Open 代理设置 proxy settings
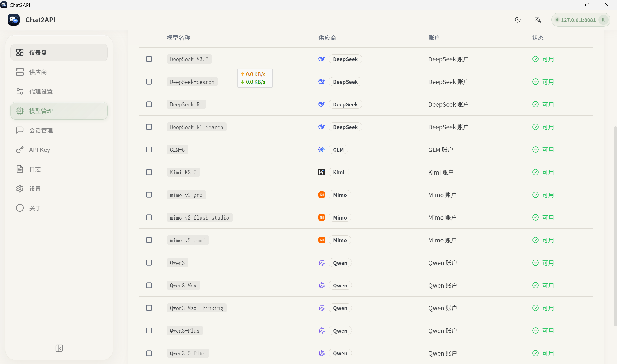Image resolution: width=617 pixels, height=364 pixels. [59, 91]
